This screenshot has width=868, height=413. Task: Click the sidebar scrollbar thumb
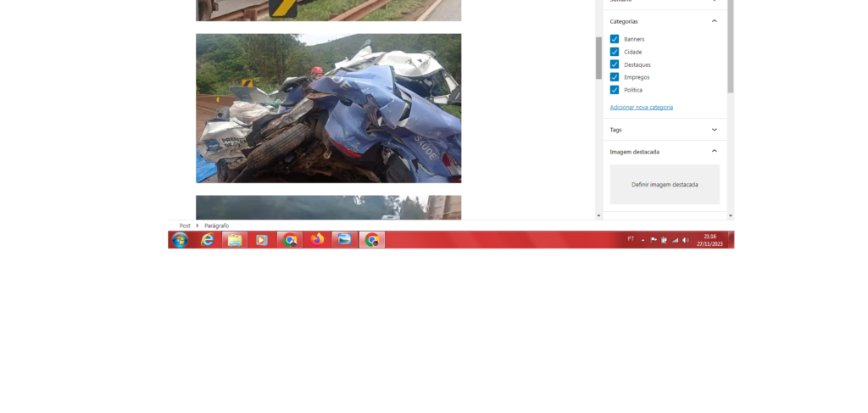point(730,47)
